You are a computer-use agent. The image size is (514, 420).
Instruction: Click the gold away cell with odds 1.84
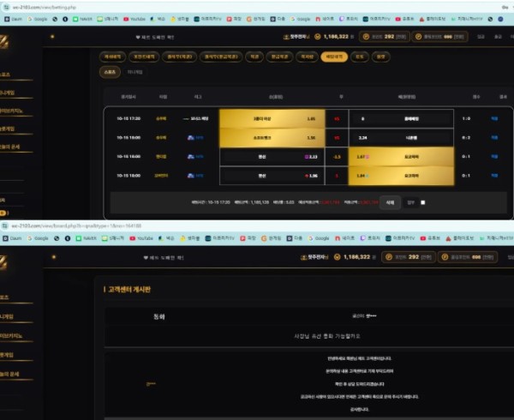coord(401,176)
